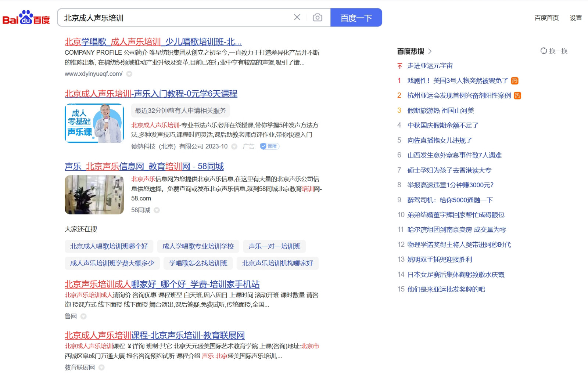Expand dropdown next to www.xdyinyueqf.com
Screen dimensions: 588x373
(129, 74)
